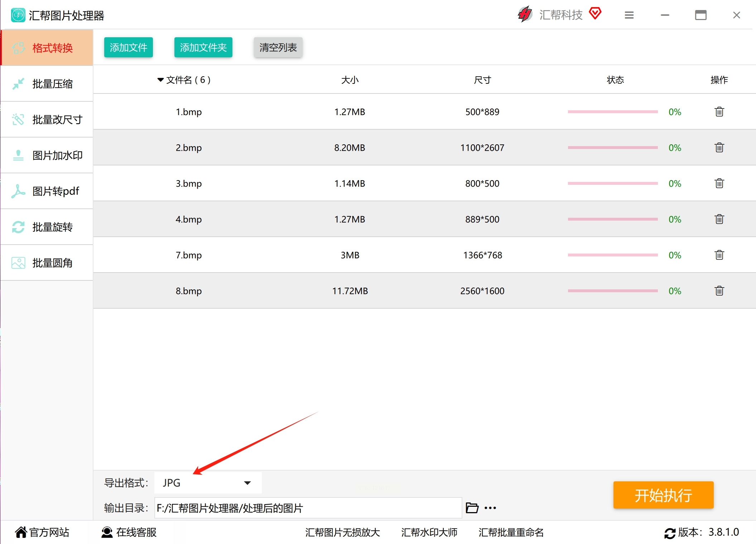
Task: Toggle sort arrow beside 文件名 header
Action: [160, 80]
